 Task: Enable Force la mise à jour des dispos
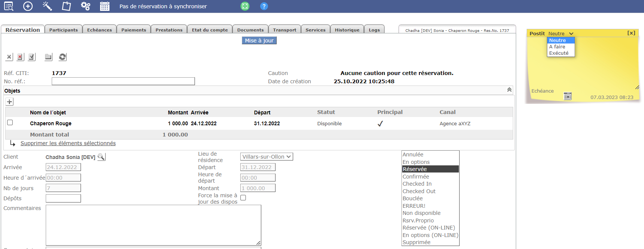click(243, 198)
